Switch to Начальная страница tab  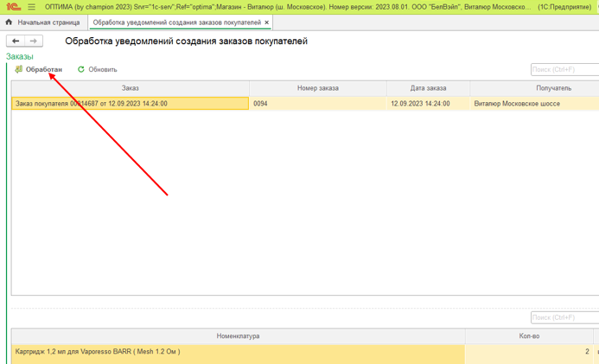(x=48, y=22)
